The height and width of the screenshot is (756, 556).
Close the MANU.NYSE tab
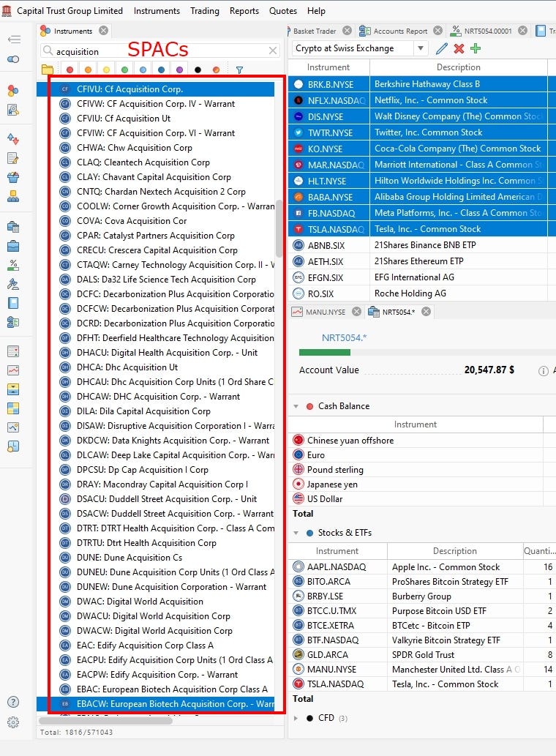[356, 312]
